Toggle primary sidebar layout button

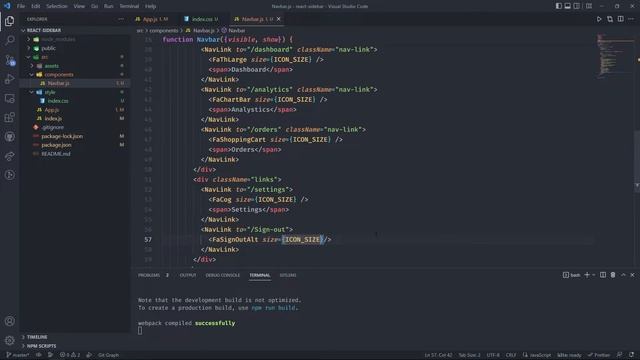click(x=558, y=6)
